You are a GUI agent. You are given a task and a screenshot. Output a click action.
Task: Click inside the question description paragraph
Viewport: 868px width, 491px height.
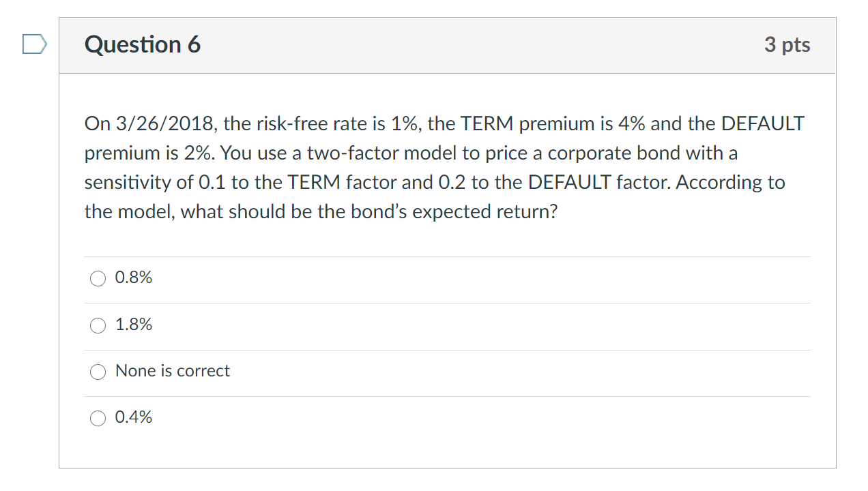coord(444,167)
